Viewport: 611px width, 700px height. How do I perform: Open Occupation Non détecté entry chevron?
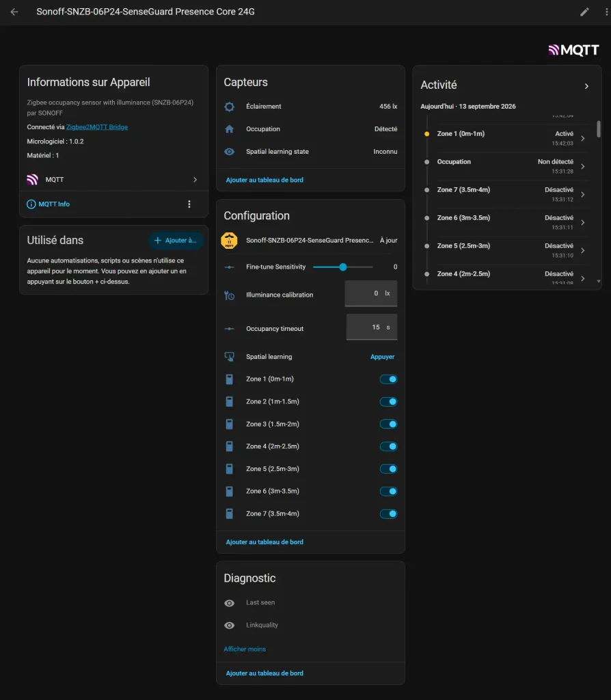[x=583, y=167]
